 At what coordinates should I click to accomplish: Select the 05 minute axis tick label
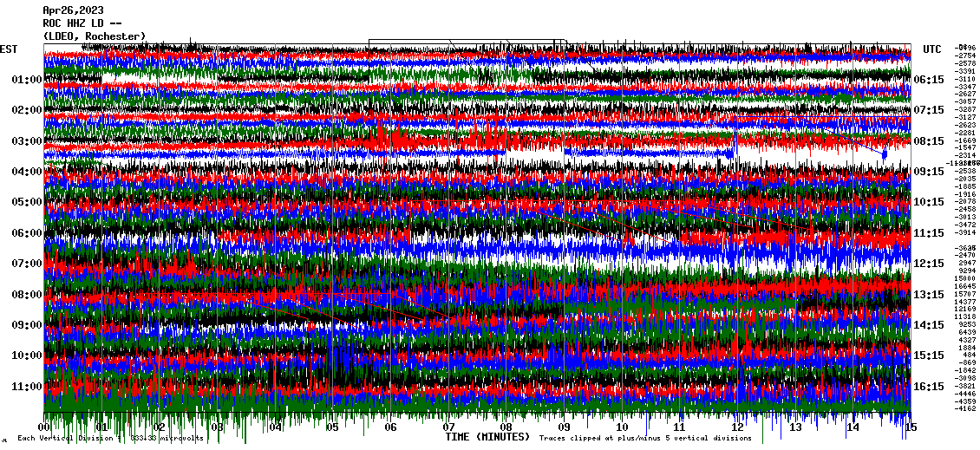point(333,427)
